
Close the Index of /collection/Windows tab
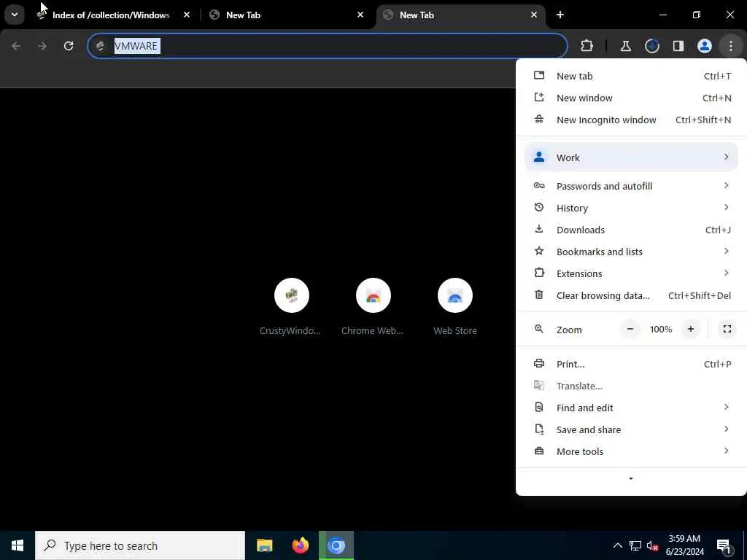click(187, 15)
